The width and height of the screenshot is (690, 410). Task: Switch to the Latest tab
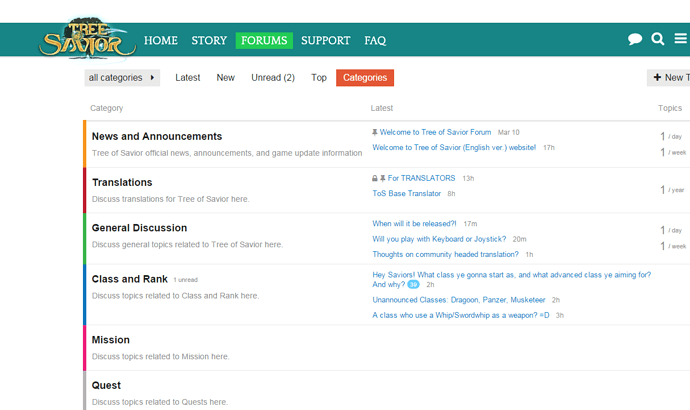(x=188, y=78)
